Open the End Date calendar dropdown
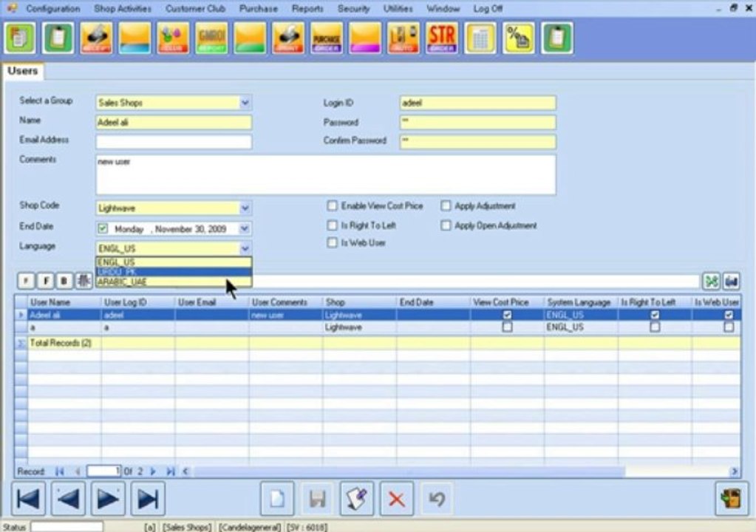756x532 pixels. point(245,228)
